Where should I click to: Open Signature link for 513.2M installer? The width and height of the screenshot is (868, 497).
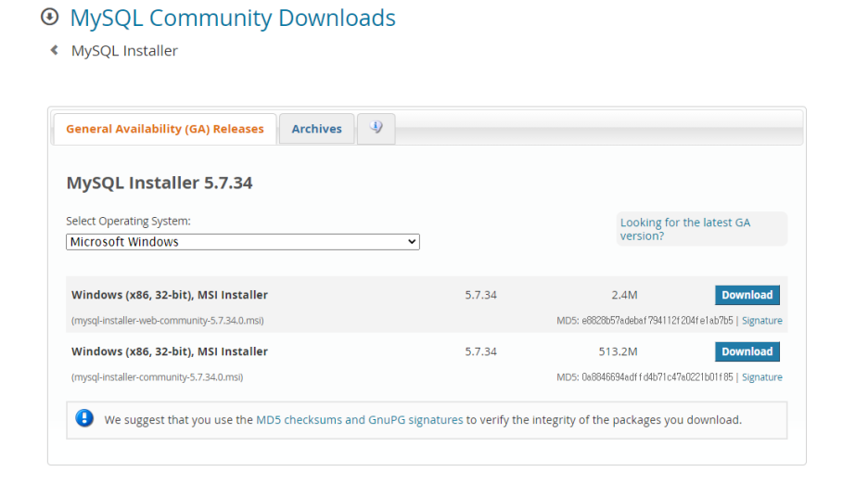coord(761,376)
